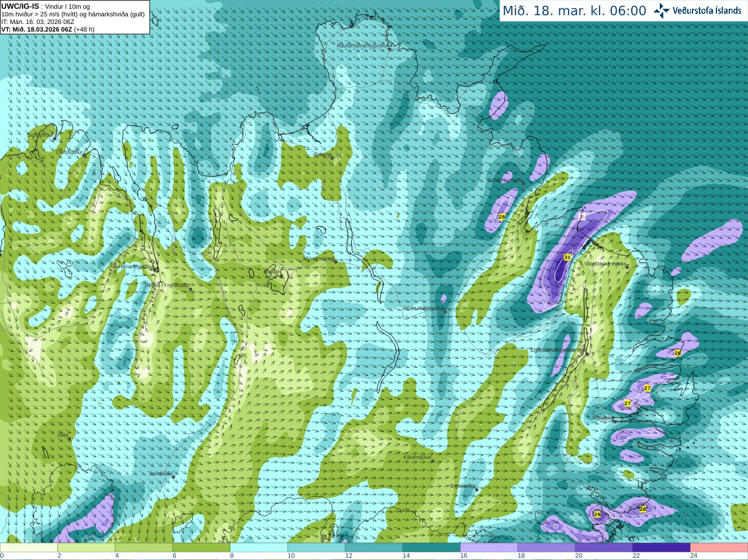Click the Mývatnsöræfi station label
The image size is (748, 560).
pyautogui.click(x=319, y=258)
